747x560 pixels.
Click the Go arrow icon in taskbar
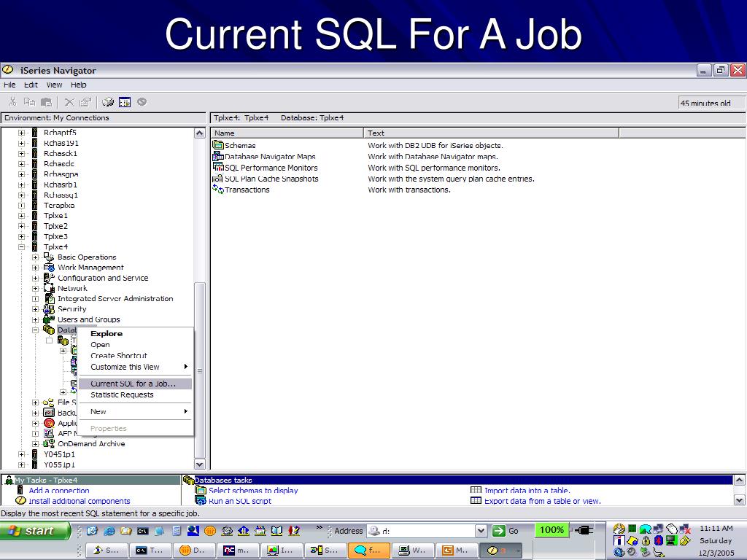pos(499,531)
